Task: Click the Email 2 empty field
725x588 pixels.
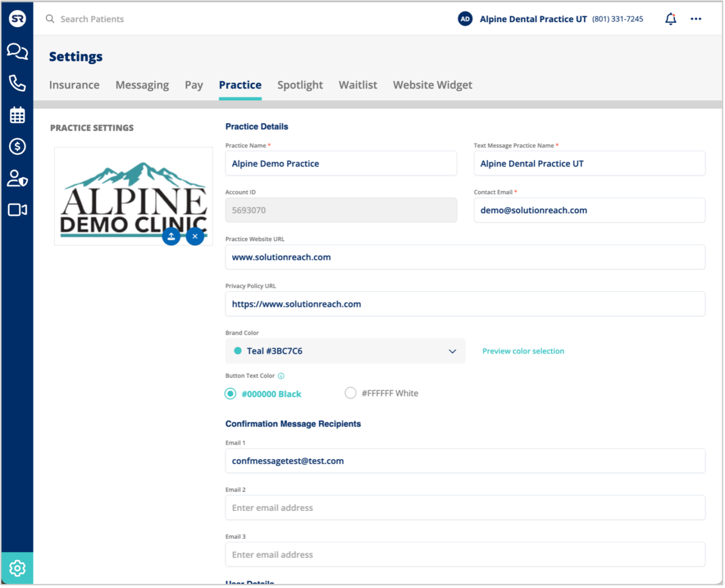Action: pos(465,508)
